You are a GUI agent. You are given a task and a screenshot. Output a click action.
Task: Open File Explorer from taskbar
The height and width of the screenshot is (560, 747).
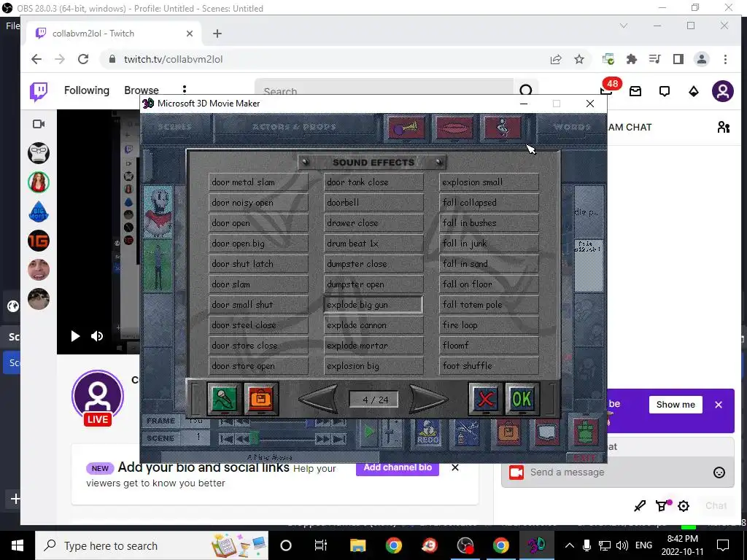[x=357, y=545]
